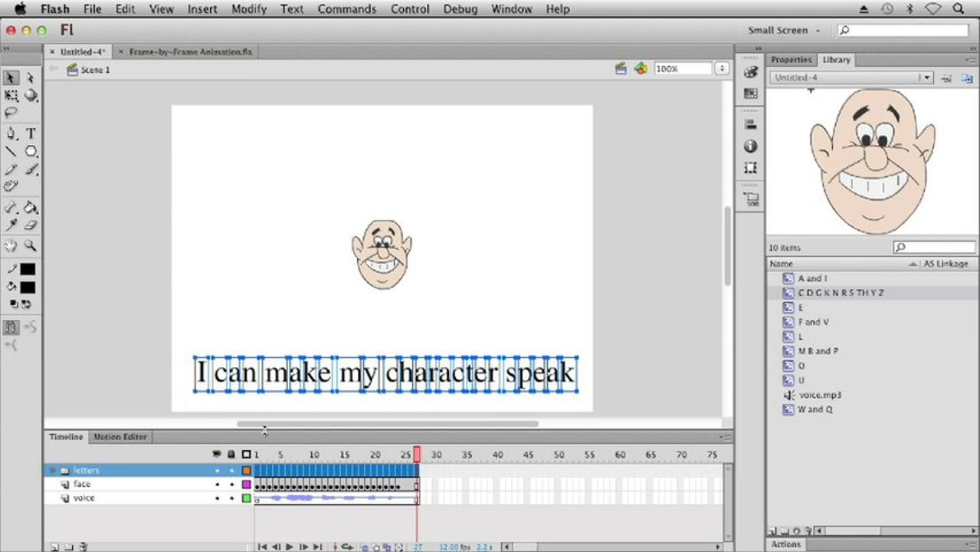
Task: Toggle library Name column sort arrow
Action: 913,264
